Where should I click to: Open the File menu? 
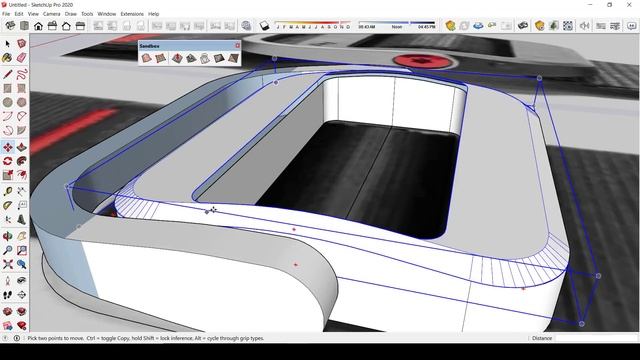6,14
